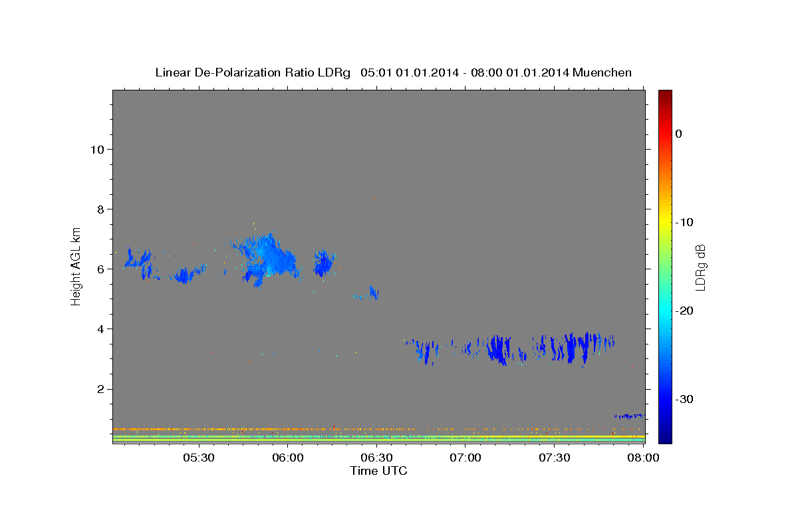Viewport: 798px width, 532px height.
Task: Click the small echo near 06:30 at 5 km
Action: tap(373, 293)
